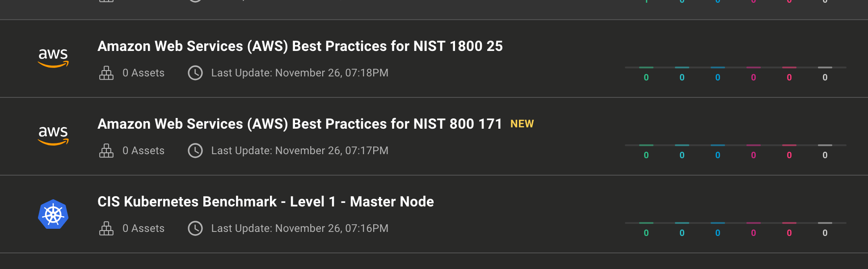This screenshot has width=868, height=269.
Task: Click the yellow NEW badge
Action: click(522, 124)
